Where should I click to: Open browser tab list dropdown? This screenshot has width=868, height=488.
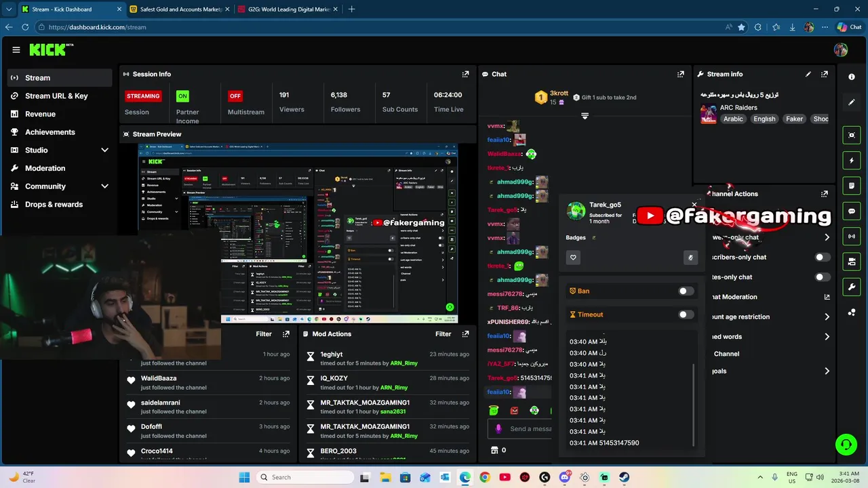(x=8, y=9)
